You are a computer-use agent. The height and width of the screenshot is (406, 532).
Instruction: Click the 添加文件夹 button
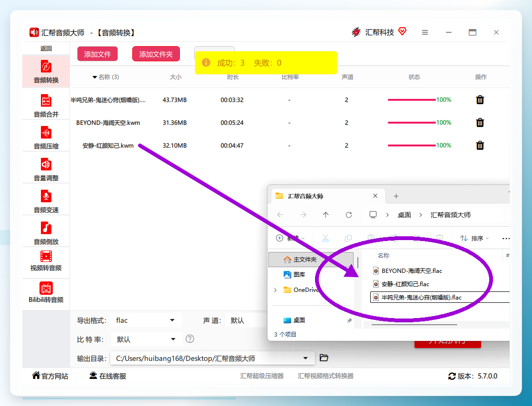click(x=156, y=54)
